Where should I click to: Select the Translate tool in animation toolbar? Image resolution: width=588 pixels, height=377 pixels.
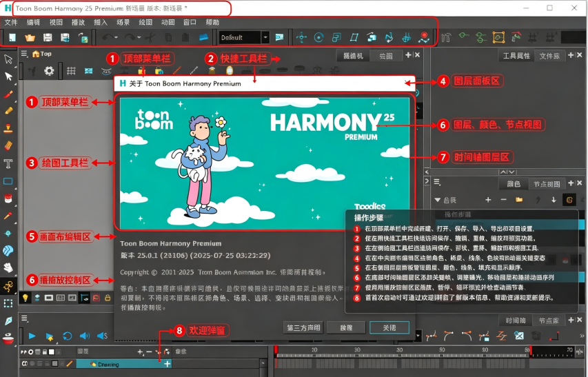(301, 37)
